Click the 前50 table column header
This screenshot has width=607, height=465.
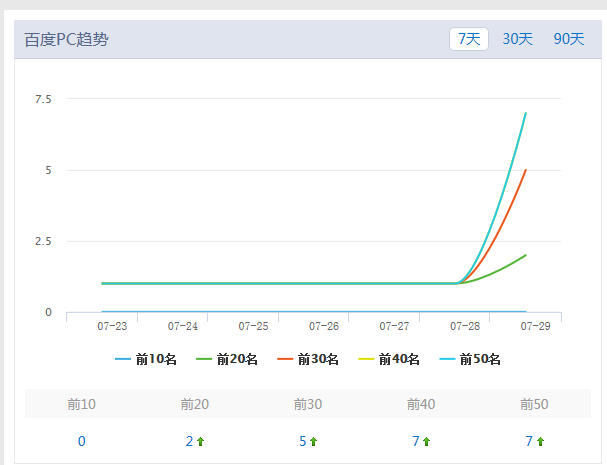(534, 404)
